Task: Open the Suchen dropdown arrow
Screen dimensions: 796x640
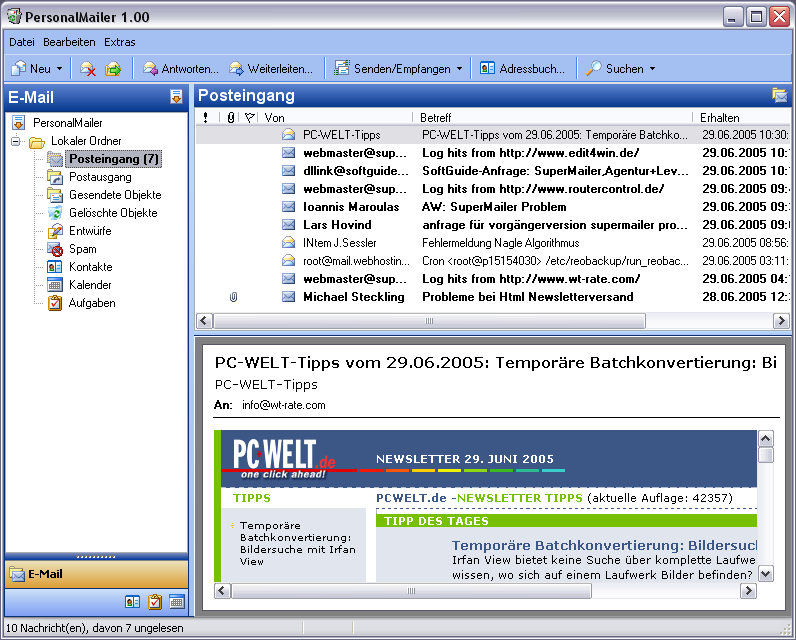Action: click(652, 69)
